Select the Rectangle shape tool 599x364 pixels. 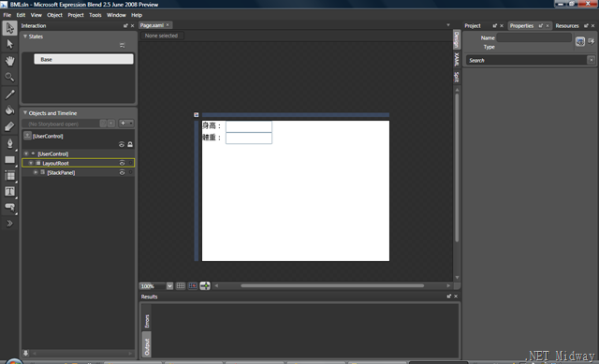click(x=9, y=160)
